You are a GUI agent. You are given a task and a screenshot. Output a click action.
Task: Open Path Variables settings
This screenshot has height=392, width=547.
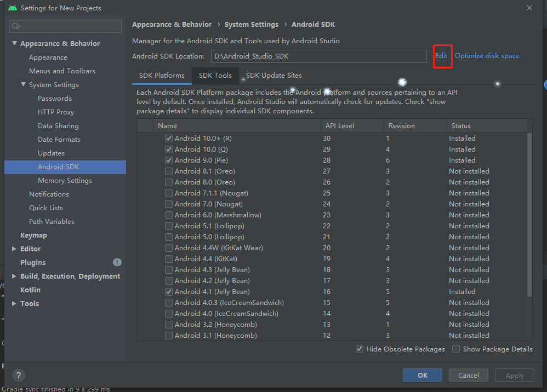coord(52,222)
